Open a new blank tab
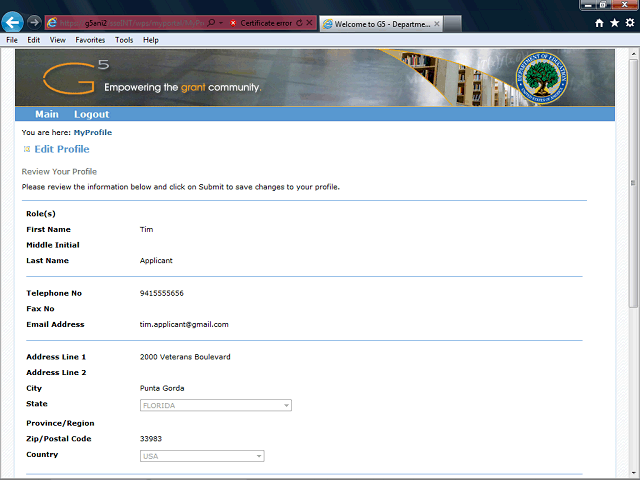 (453, 24)
